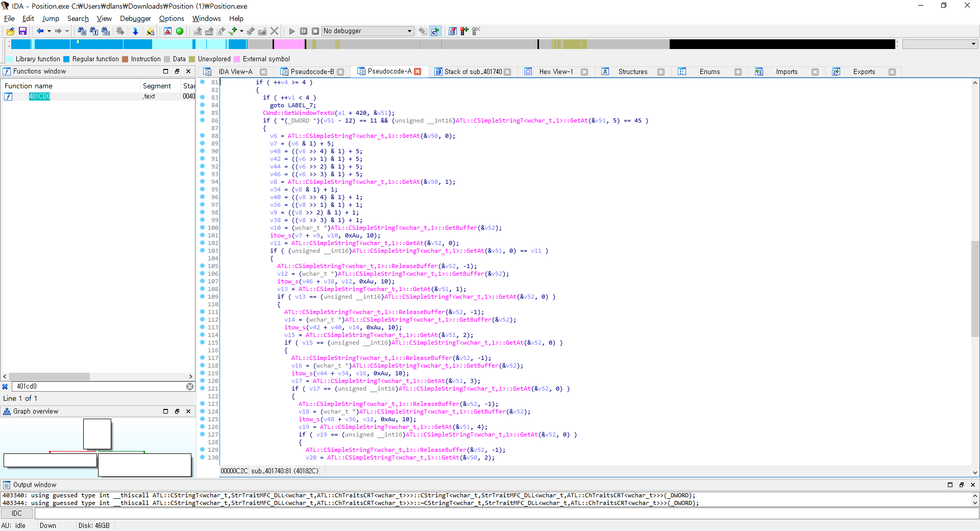Close the IDA View-A tab

pyautogui.click(x=263, y=72)
